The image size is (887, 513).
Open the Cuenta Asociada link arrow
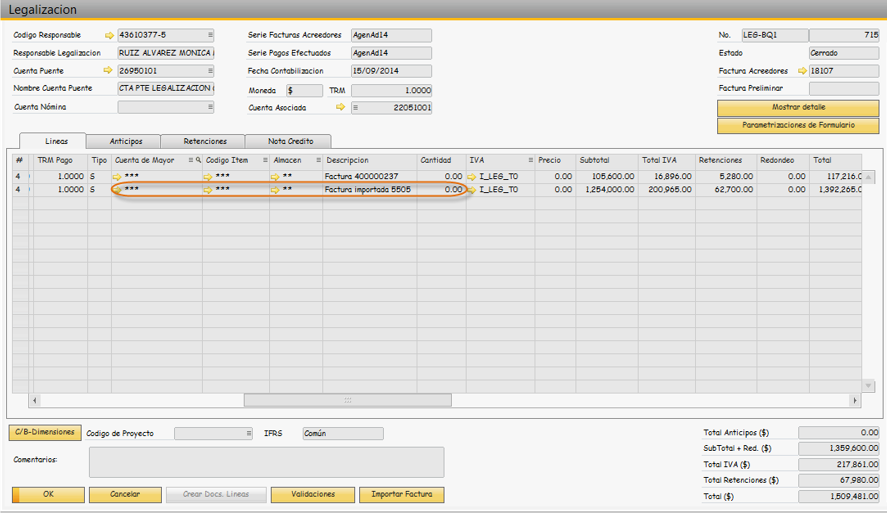(x=341, y=107)
